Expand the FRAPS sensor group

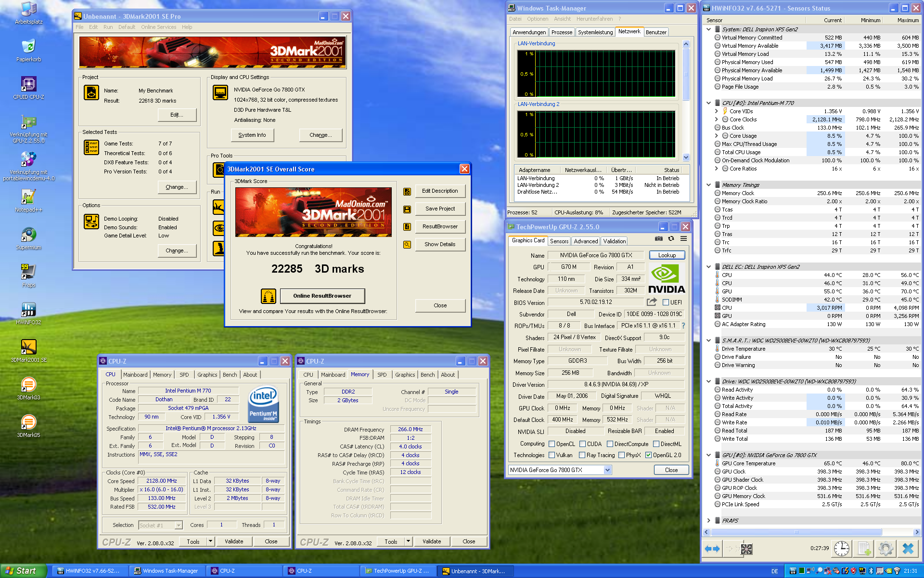point(708,521)
